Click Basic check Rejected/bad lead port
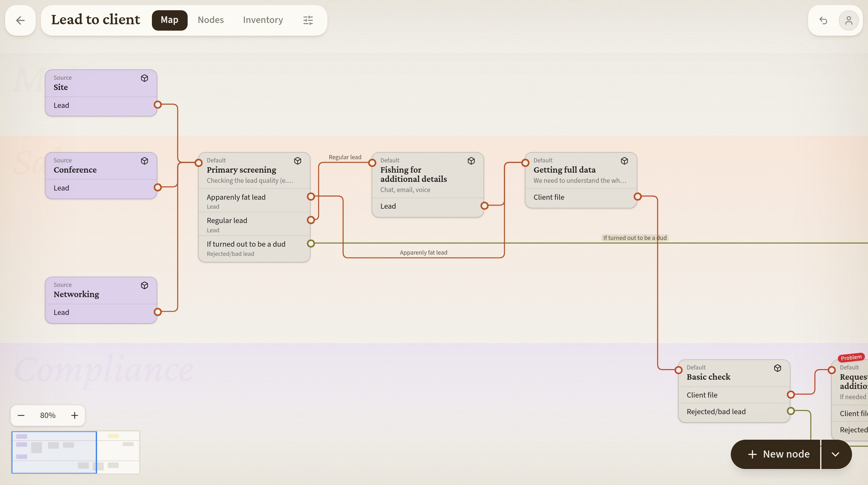 [791, 411]
